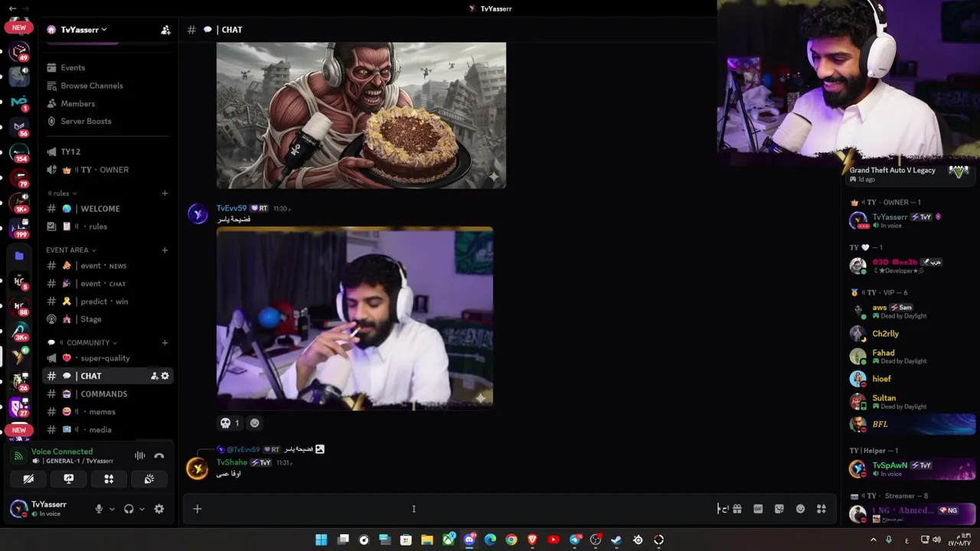Open the GIF picker
Screen dimensions: 980x551
coord(758,509)
